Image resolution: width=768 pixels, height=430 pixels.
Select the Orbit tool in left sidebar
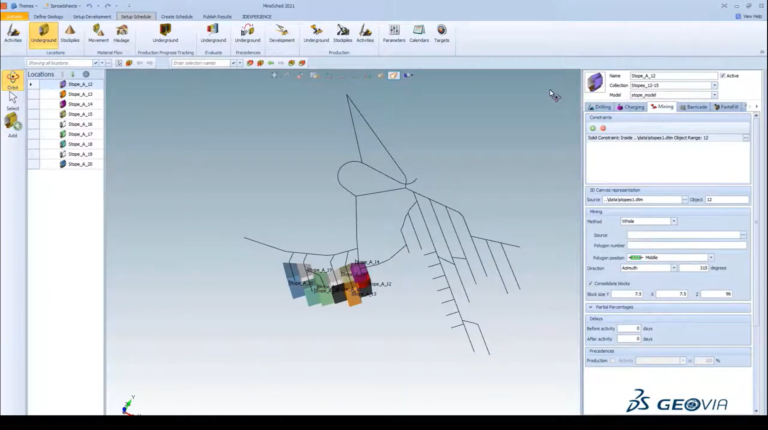(x=13, y=80)
